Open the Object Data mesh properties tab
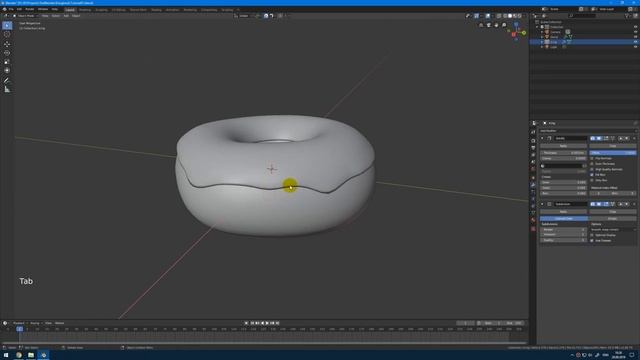 pos(533,213)
